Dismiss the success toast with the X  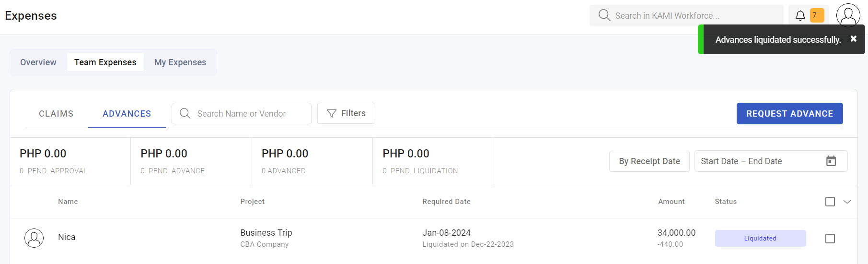(854, 39)
